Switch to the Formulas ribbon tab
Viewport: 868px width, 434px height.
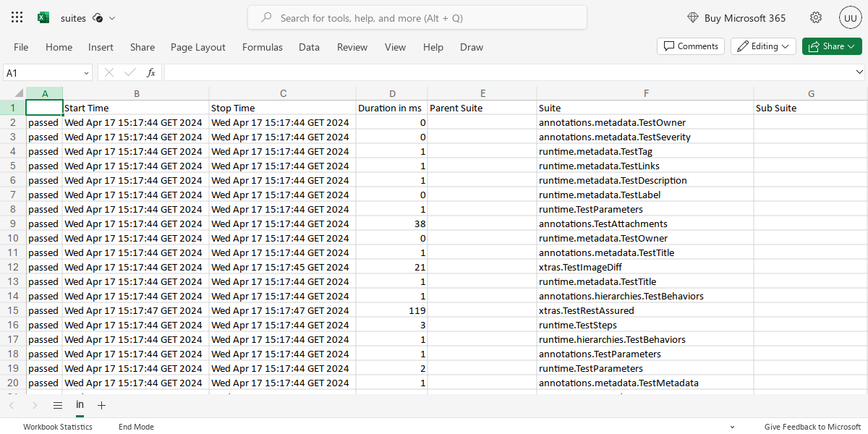pos(262,47)
